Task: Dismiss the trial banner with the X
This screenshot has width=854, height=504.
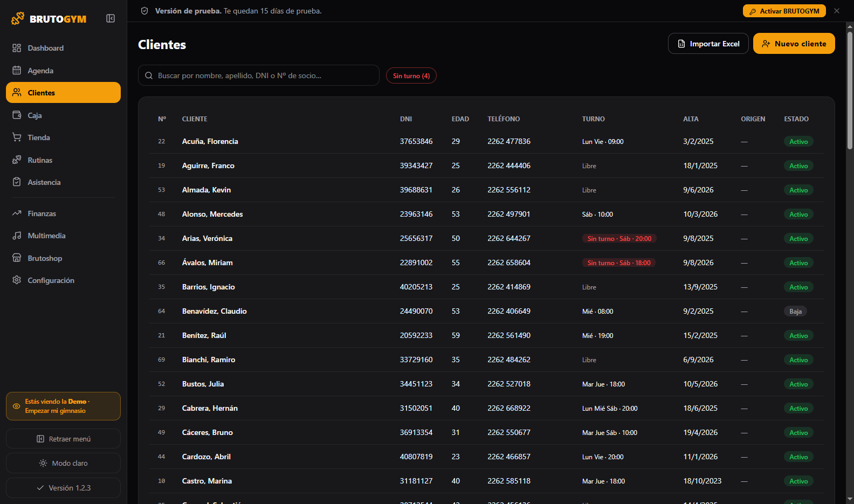Action: [x=837, y=11]
